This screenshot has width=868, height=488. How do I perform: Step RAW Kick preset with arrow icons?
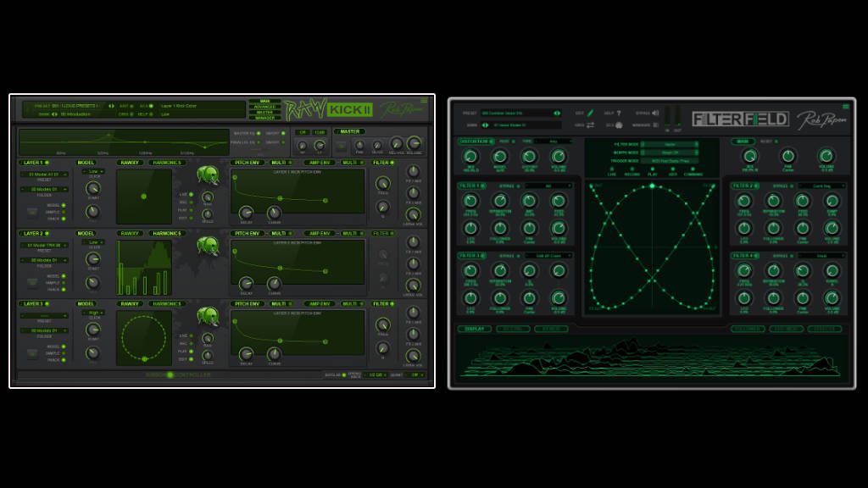[x=111, y=106]
